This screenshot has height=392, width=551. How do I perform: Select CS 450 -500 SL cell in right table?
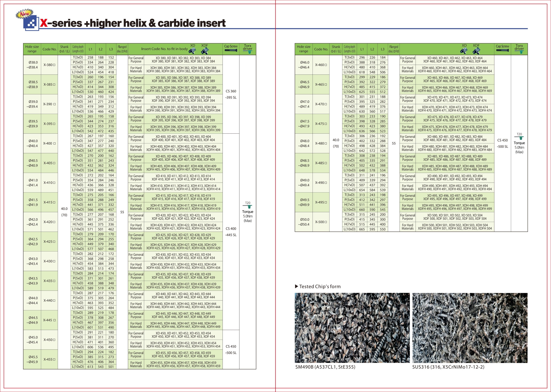click(503, 143)
